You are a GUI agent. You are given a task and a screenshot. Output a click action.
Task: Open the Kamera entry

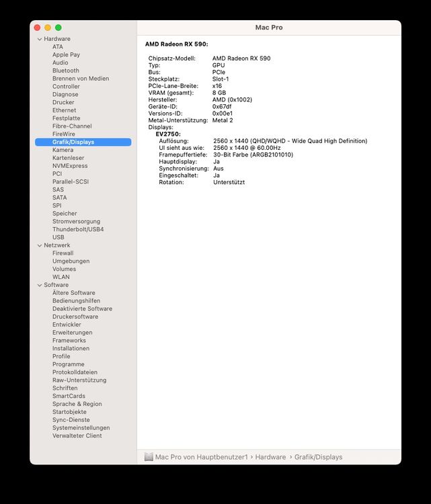pyautogui.click(x=63, y=150)
